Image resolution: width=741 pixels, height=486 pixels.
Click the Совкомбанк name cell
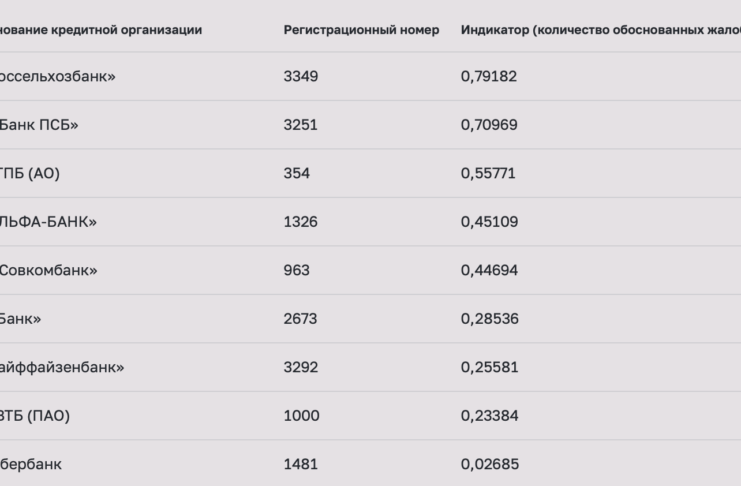click(x=48, y=270)
